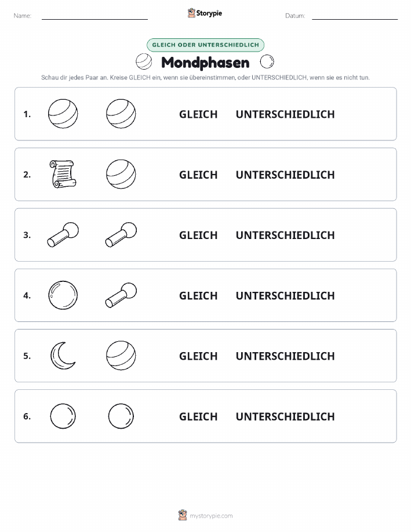Click the shiny bubble circle in row 4
The height and width of the screenshot is (532, 411).
[x=63, y=295]
